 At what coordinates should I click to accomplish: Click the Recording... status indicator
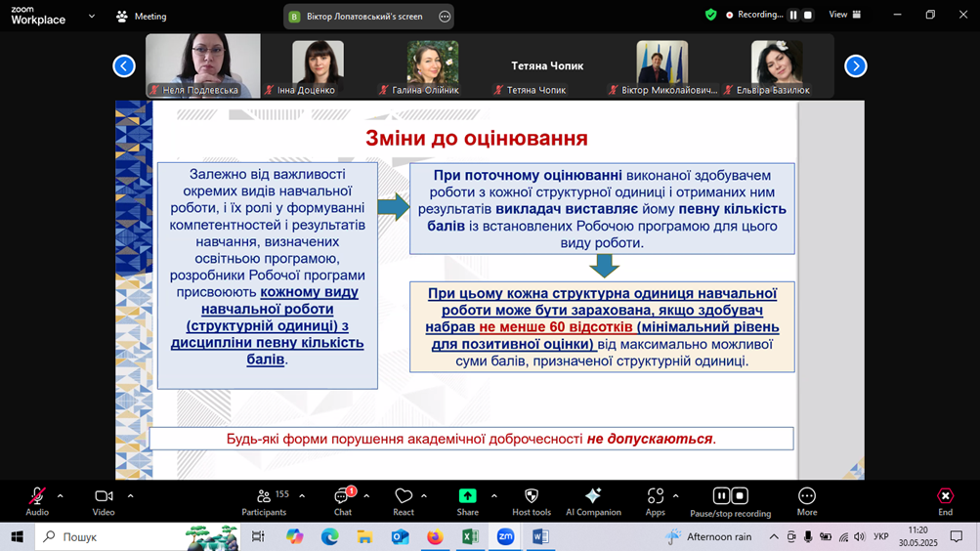point(753,15)
